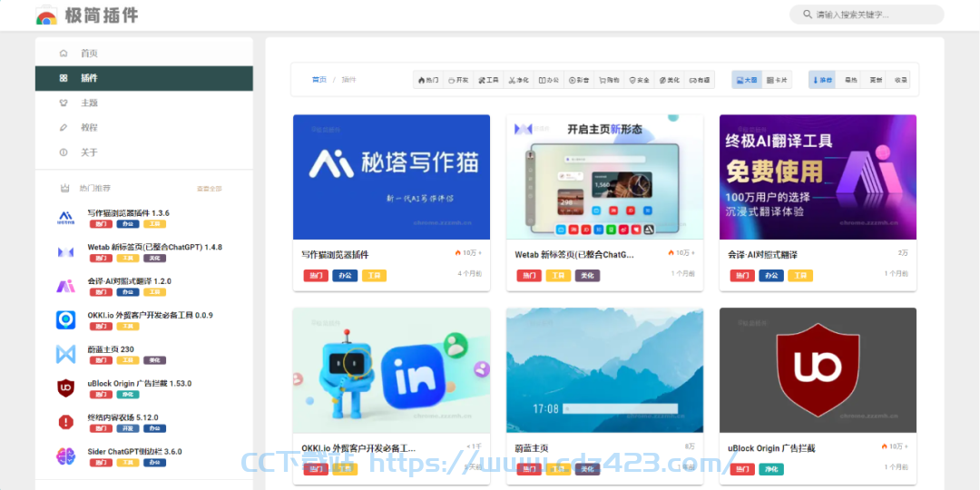
Task: Click 蔚蓝主页 230 icon in sidebar list
Action: pyautogui.click(x=65, y=355)
